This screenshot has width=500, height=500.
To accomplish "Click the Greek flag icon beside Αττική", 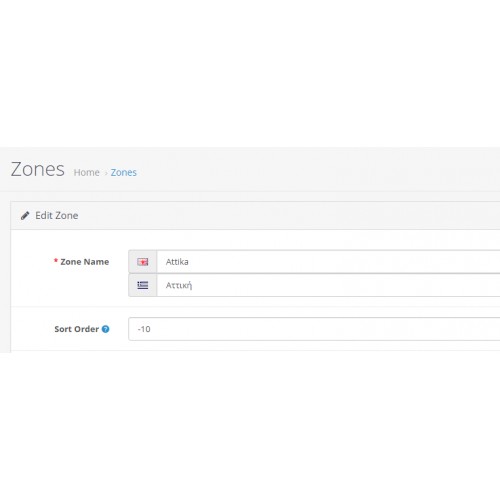I will coord(143,285).
